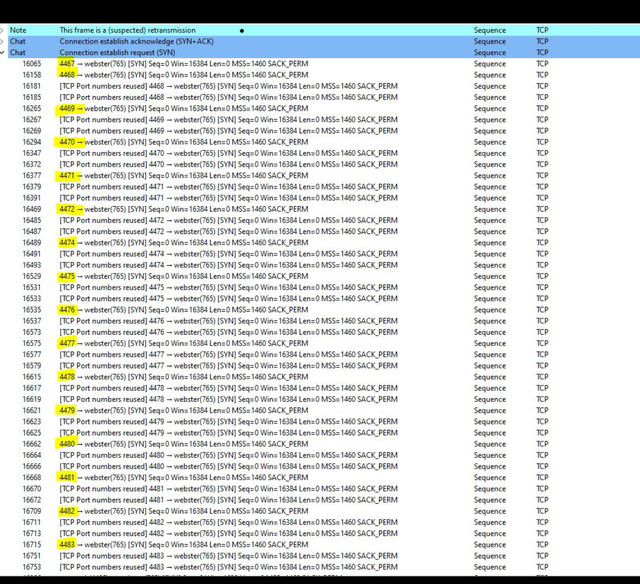Choose packet 16711 row

click(320, 523)
